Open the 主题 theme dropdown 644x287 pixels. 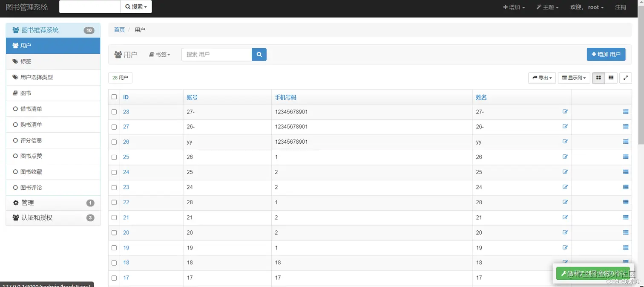point(547,7)
